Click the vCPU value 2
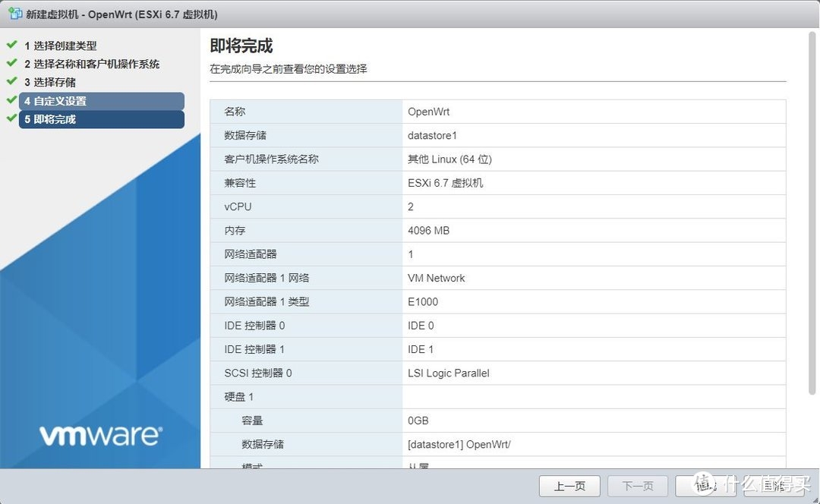The image size is (820, 504). click(411, 206)
